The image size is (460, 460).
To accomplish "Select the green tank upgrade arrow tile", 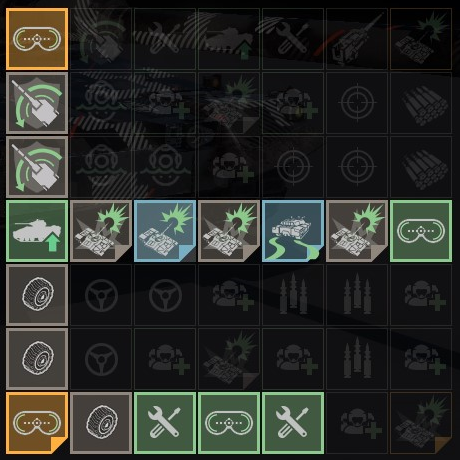I will [x=37, y=231].
